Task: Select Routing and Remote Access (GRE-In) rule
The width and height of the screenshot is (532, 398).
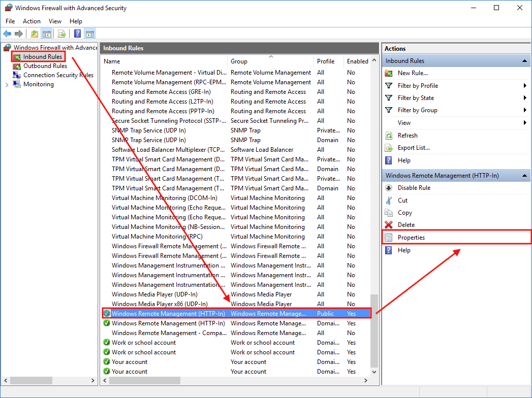Action: [x=236, y=92]
